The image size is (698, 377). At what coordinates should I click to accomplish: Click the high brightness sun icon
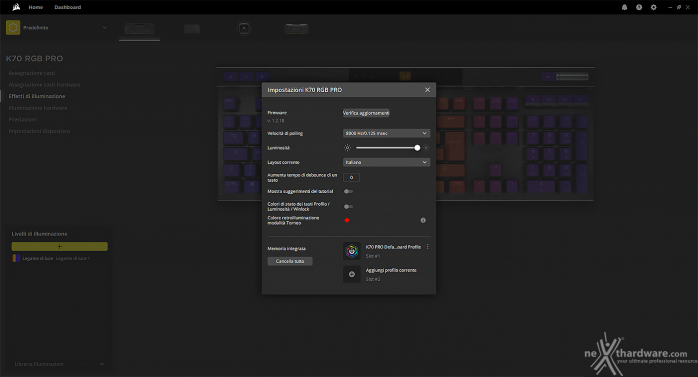[x=426, y=148]
